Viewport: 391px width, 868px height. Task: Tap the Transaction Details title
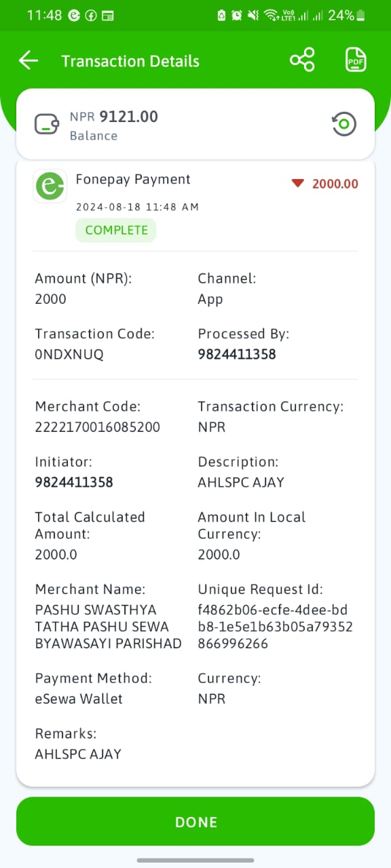coord(130,61)
